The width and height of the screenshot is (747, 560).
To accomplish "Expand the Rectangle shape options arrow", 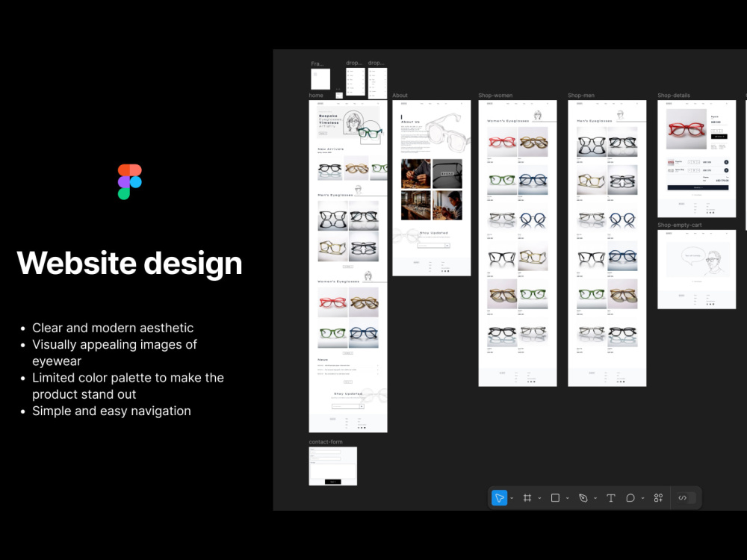I will pyautogui.click(x=568, y=498).
